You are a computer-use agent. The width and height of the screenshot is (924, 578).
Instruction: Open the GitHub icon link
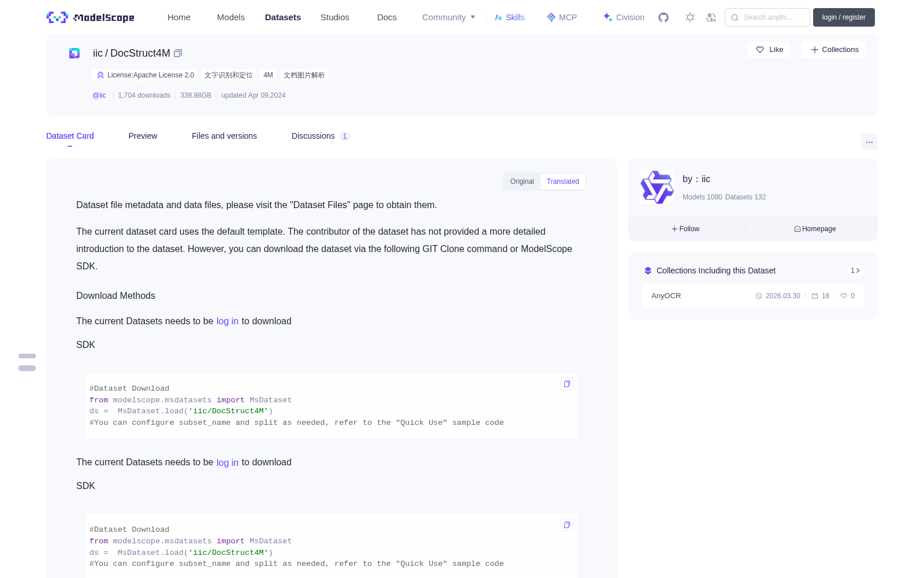664,17
